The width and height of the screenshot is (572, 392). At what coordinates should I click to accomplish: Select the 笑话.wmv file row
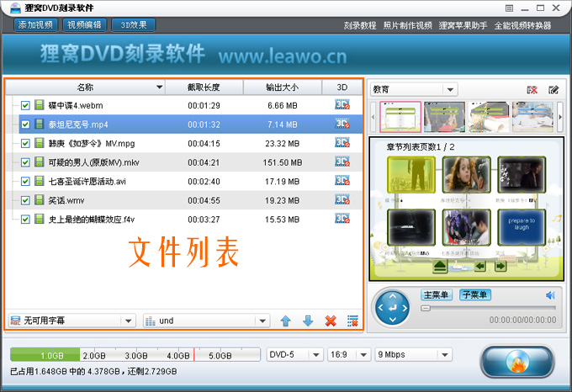(184, 200)
